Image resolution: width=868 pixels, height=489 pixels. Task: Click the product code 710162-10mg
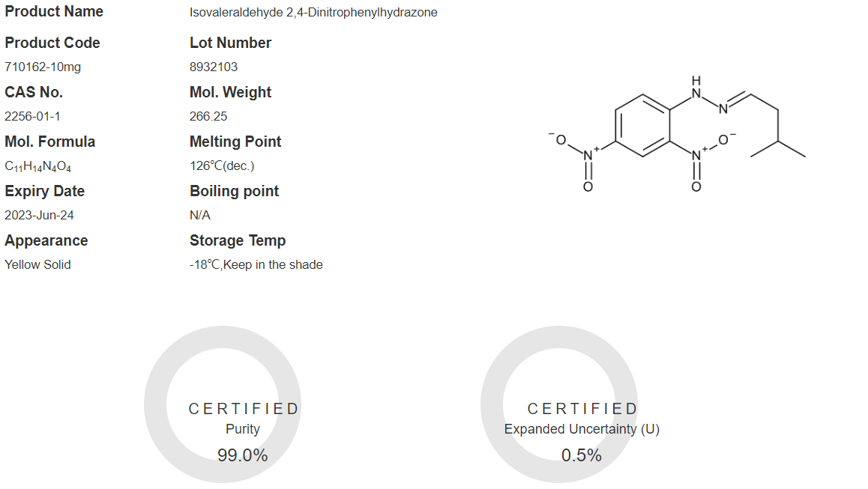(x=43, y=67)
